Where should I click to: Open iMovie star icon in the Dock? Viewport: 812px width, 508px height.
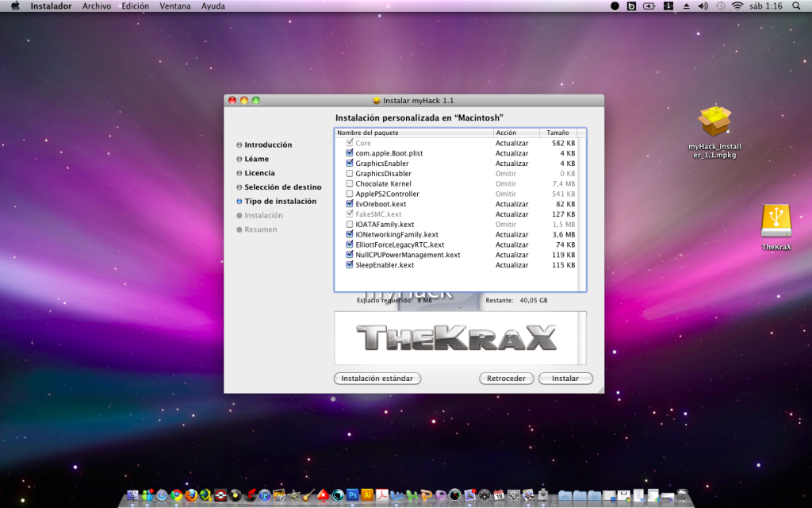pyautogui.click(x=293, y=495)
